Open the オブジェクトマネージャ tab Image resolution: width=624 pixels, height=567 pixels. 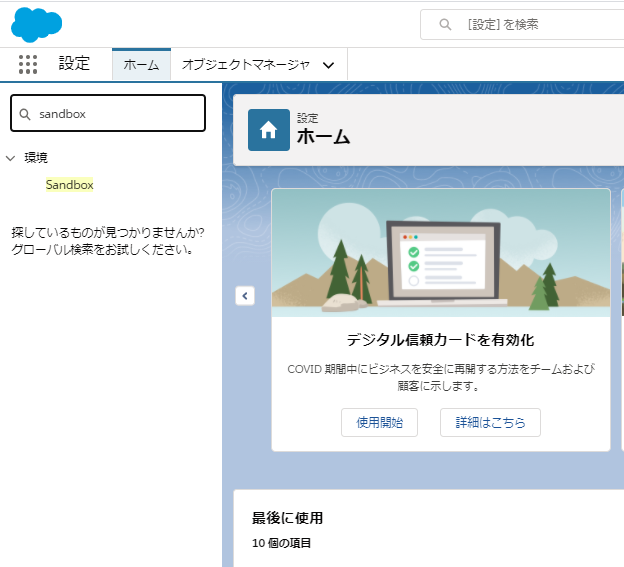point(246,64)
